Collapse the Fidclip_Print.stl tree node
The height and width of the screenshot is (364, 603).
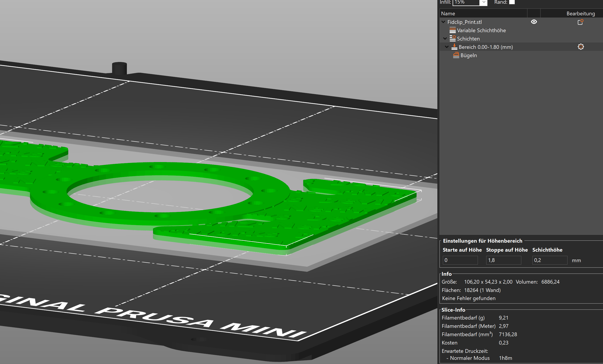pyautogui.click(x=443, y=22)
